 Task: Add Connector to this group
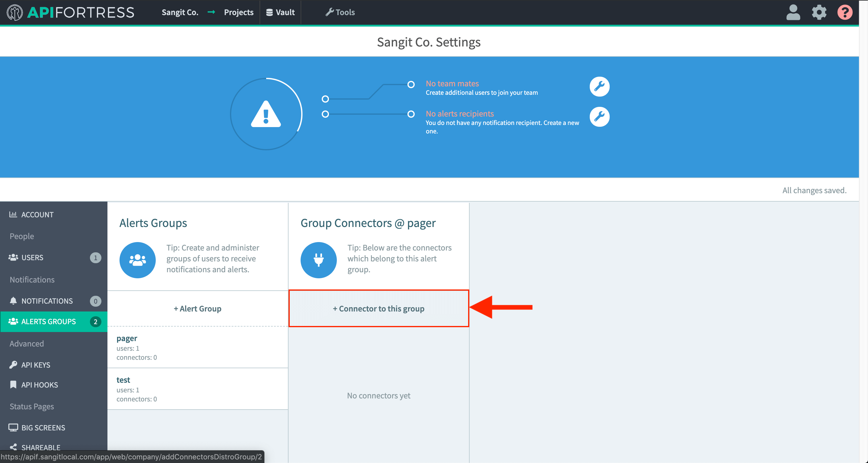pos(379,309)
